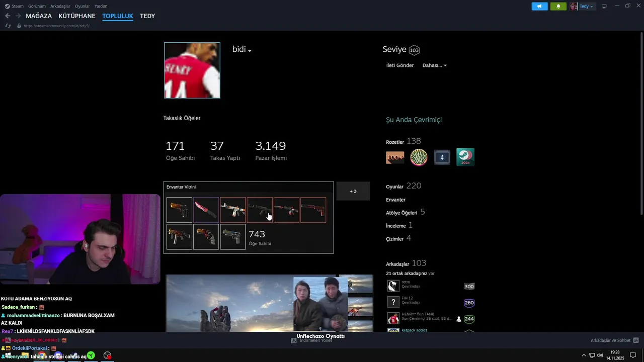
Task: Open the Steam menu
Action: point(14,7)
